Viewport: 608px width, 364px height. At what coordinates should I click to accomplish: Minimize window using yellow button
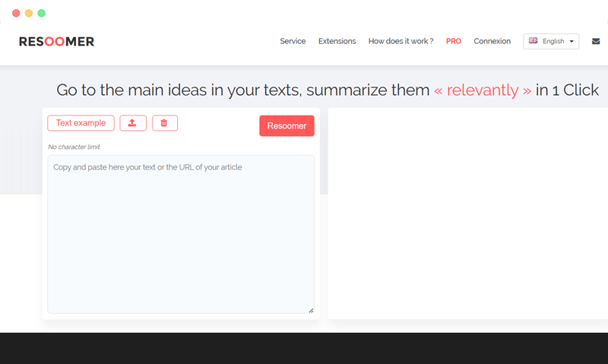tap(29, 13)
